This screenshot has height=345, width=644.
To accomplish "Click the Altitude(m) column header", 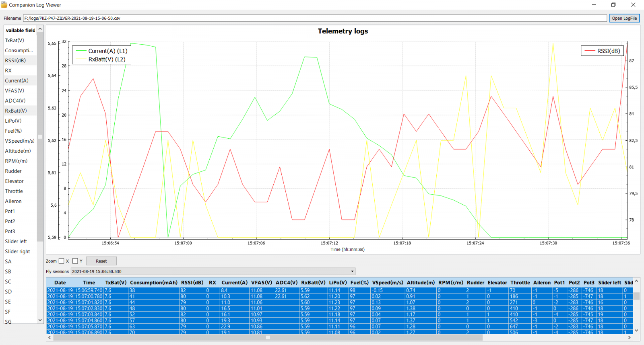I will pyautogui.click(x=421, y=283).
